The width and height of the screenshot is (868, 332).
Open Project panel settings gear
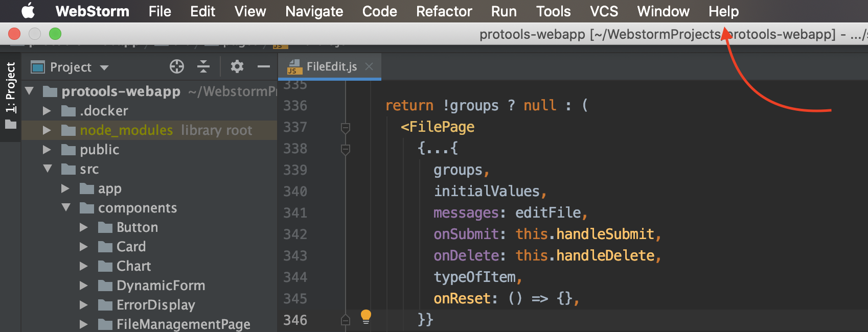click(237, 66)
